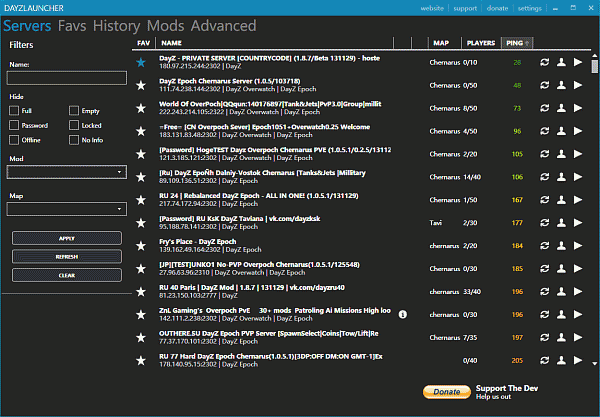Image resolution: width=600 pixels, height=417 pixels.
Task: Switch to the Servers tab
Action: (x=27, y=26)
